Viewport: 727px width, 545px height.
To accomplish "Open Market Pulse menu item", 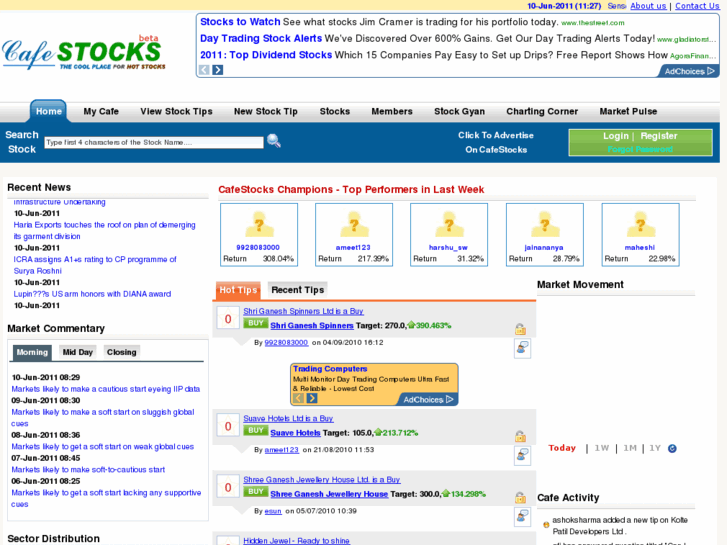I will click(x=628, y=111).
